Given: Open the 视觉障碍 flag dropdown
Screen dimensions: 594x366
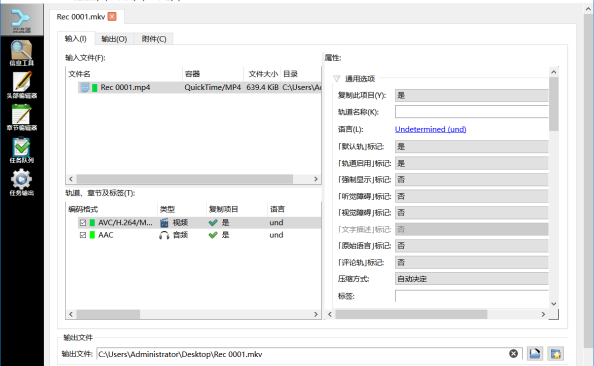Looking at the screenshot, I should [472, 213].
